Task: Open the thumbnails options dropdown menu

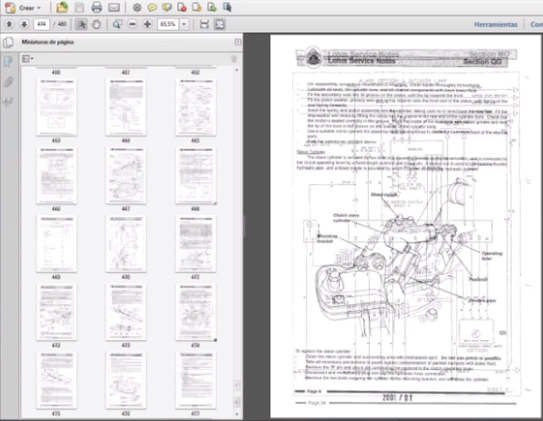Action: point(27,59)
